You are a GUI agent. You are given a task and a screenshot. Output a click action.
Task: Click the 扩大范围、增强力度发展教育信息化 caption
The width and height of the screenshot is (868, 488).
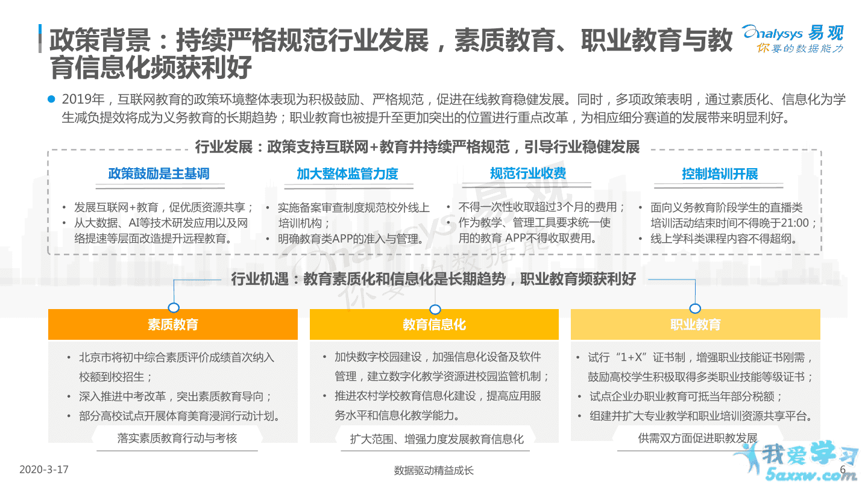437,439
